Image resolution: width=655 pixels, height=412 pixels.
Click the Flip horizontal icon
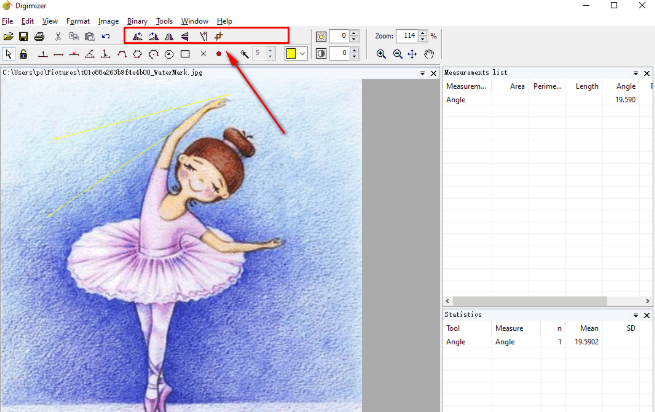[x=169, y=36]
